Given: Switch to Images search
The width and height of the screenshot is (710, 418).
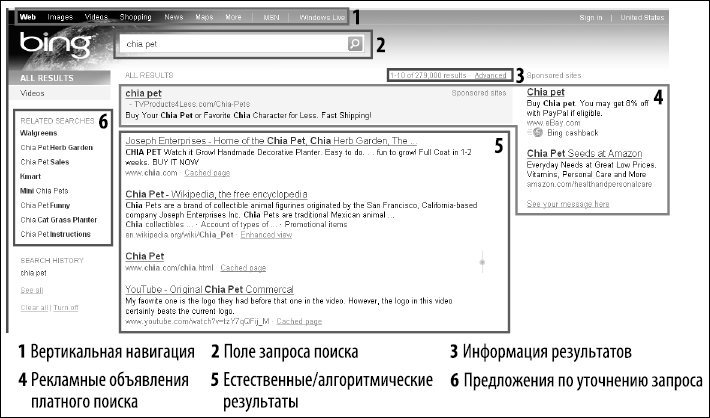Looking at the screenshot, I should (x=60, y=17).
